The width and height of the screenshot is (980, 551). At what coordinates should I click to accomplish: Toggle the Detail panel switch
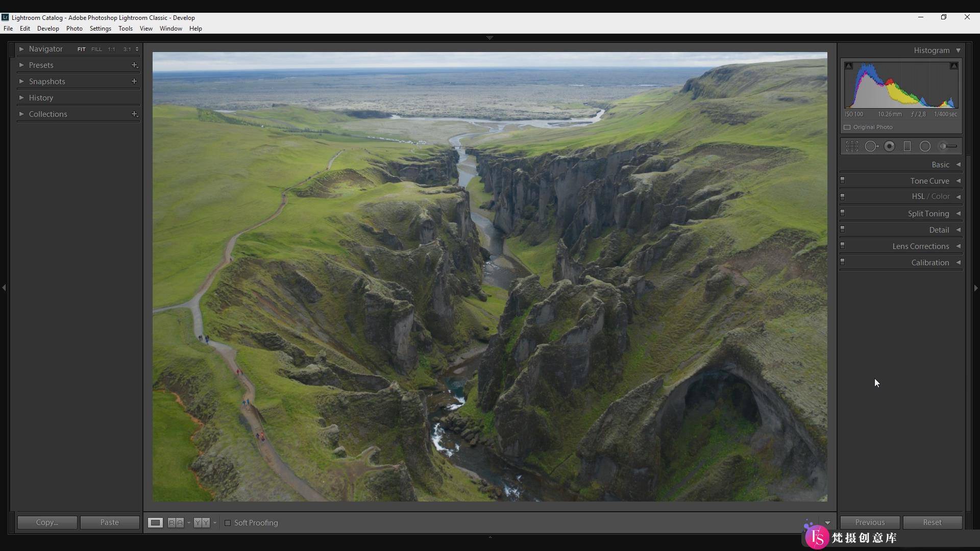843,229
